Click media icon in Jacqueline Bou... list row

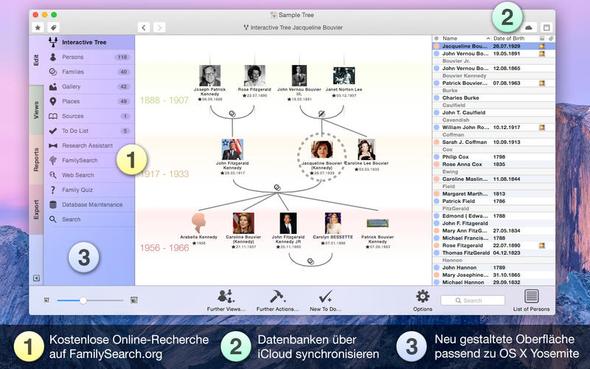(x=542, y=46)
